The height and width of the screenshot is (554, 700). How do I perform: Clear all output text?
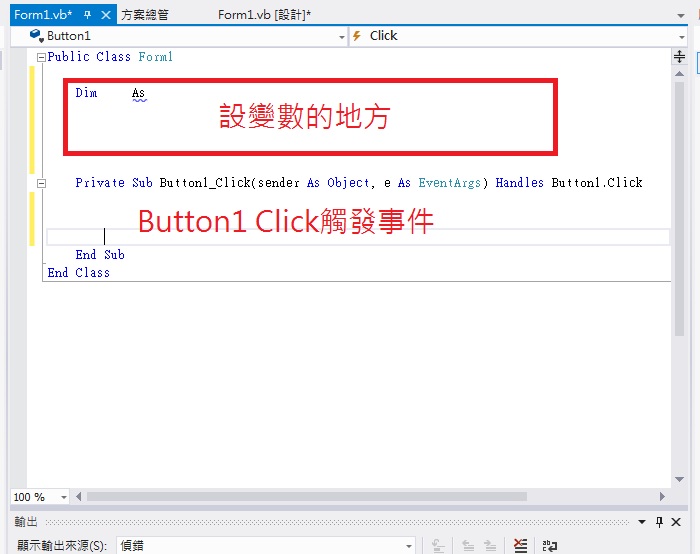pyautogui.click(x=520, y=545)
